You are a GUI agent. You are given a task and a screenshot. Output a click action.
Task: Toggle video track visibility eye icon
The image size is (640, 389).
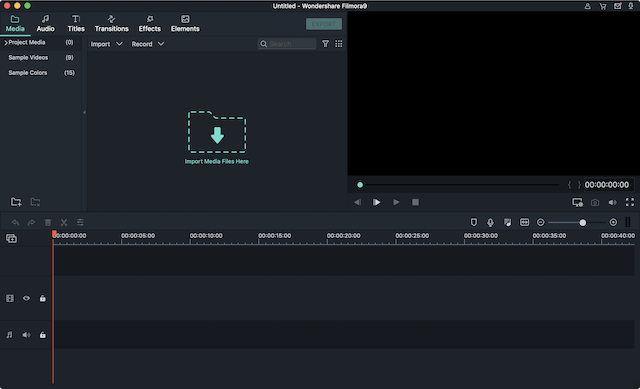point(26,298)
